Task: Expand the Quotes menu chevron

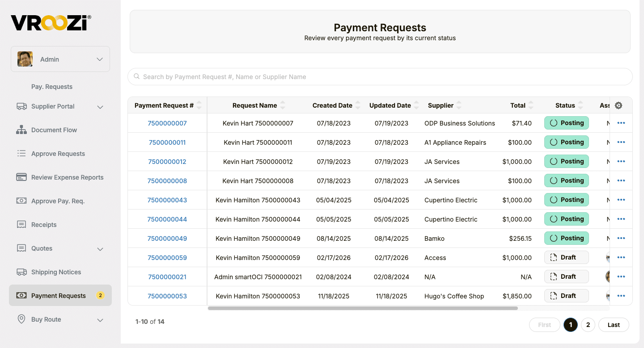Action: tap(100, 249)
